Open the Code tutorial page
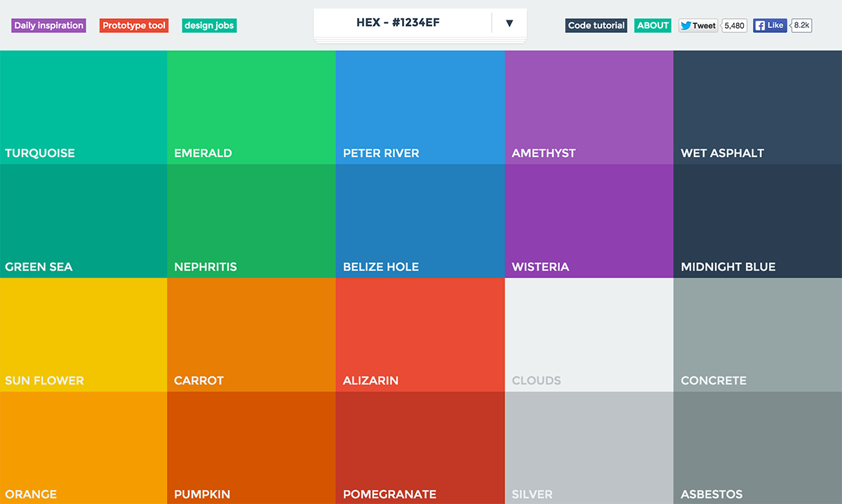Image resolution: width=842 pixels, height=504 pixels. pyautogui.click(x=596, y=25)
